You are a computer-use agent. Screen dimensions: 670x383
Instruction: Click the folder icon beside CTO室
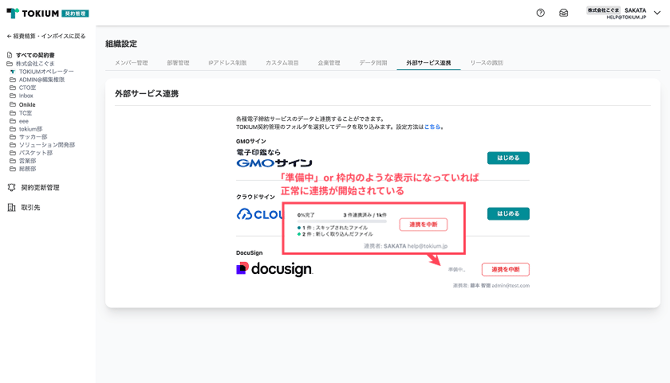pos(13,88)
